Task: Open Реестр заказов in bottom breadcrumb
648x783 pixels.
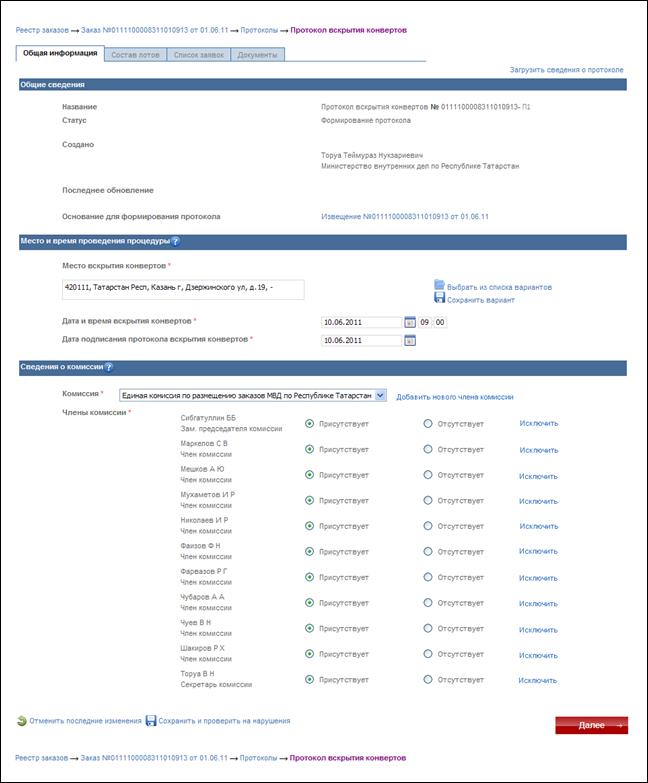Action: [x=41, y=758]
